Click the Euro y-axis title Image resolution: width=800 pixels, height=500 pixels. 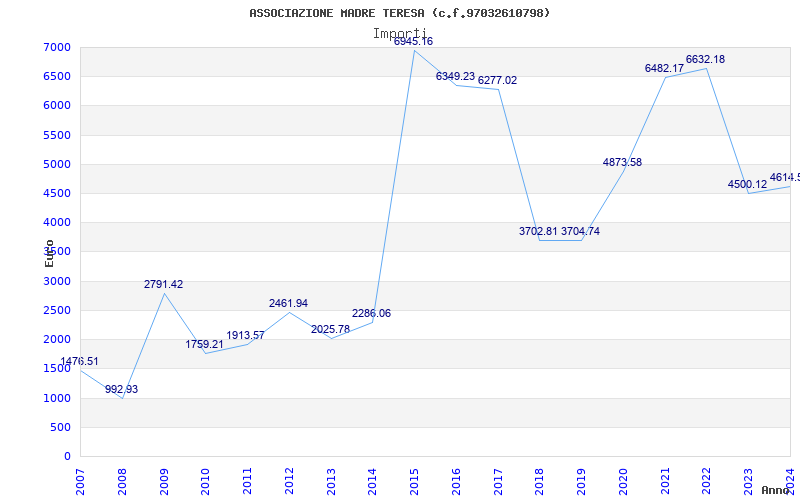[49, 254]
